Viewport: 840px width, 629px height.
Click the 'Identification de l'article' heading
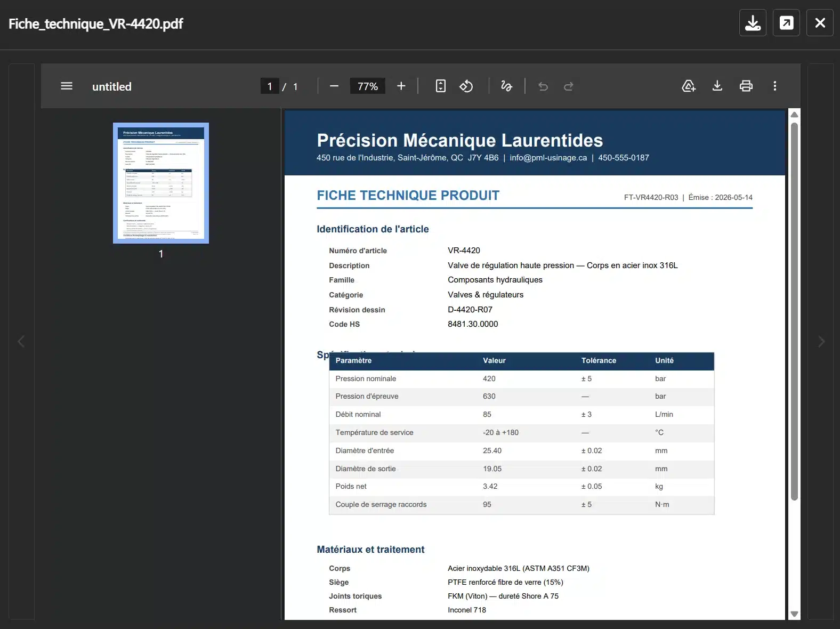373,229
